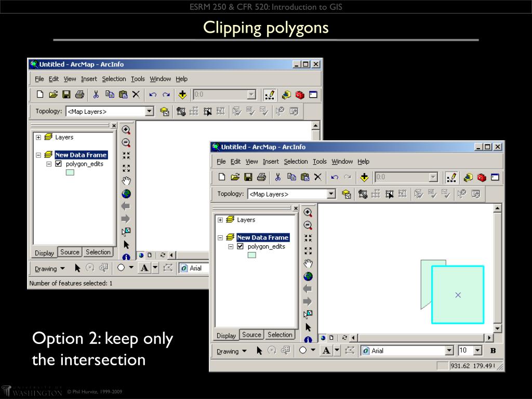Collapse New Data Frame in the front window

coord(220,237)
